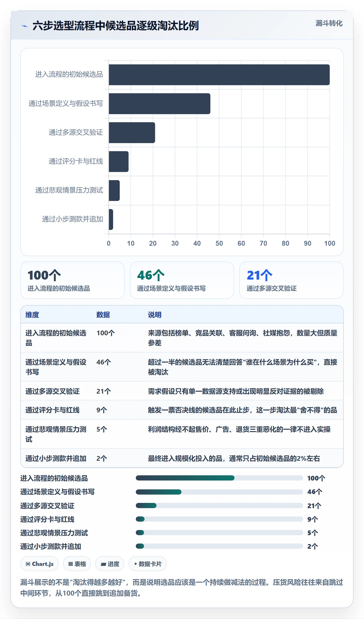364x619 pixels.
Task: Select the 进度 chip
Action: [110, 564]
